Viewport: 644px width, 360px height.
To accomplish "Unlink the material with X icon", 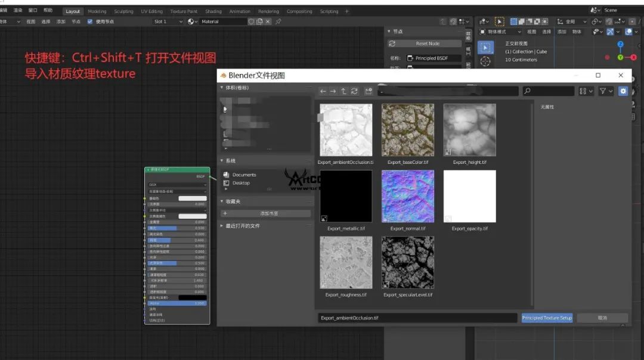I will pos(268,22).
